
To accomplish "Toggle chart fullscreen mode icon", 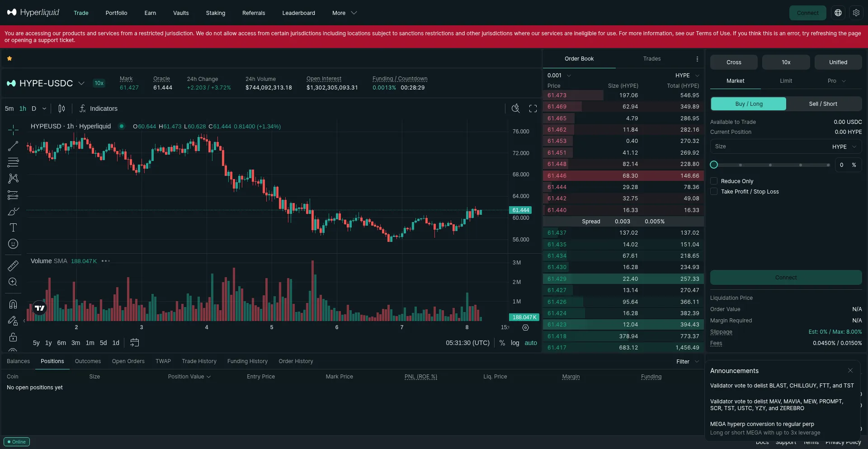I will [533, 109].
